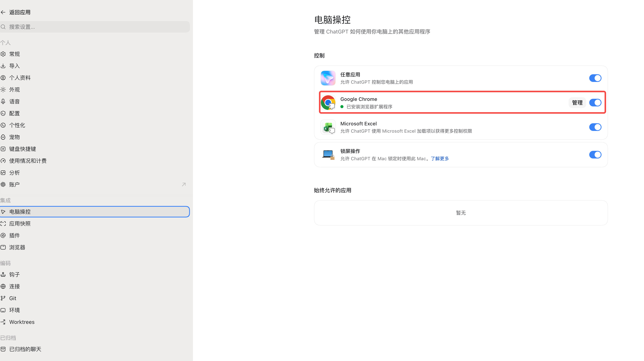
Task: Open the 了解更多 link
Action: [440, 158]
